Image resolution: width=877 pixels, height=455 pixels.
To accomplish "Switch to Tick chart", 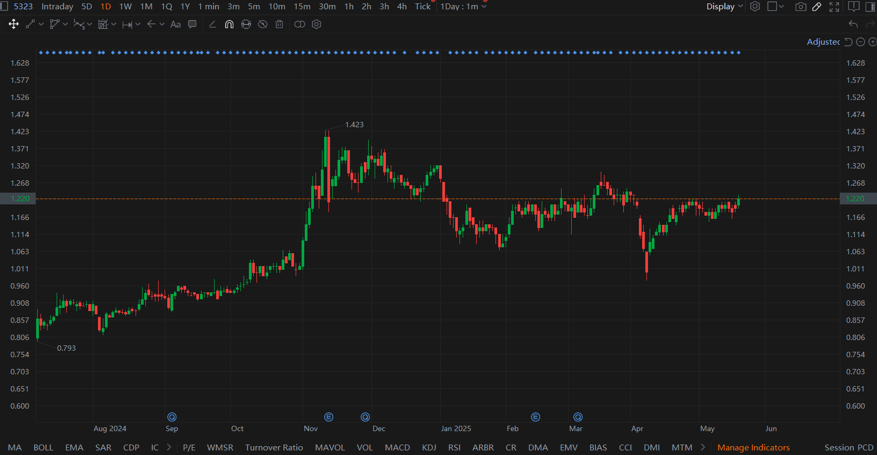I will click(x=423, y=6).
